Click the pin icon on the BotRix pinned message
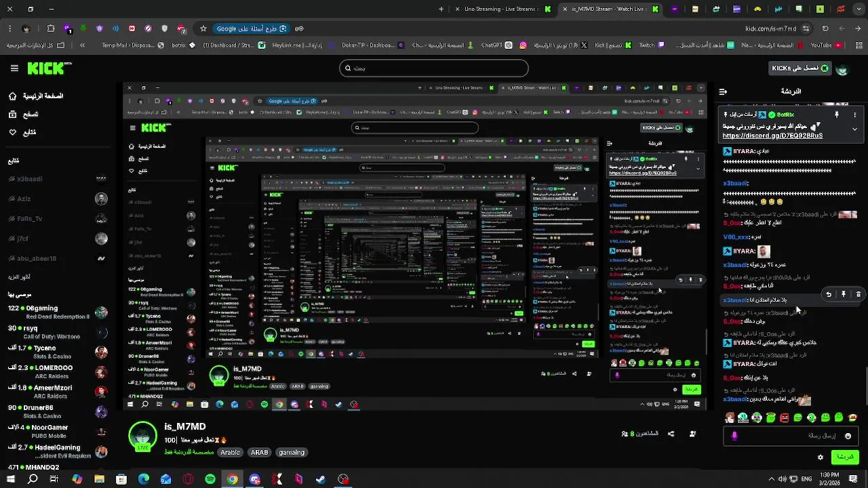This screenshot has width=868, height=488. (837, 115)
